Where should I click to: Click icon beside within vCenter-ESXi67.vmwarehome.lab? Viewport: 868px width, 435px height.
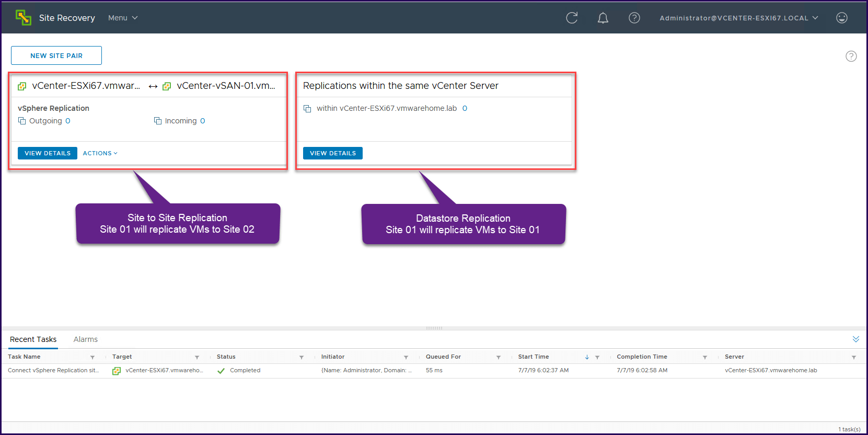pyautogui.click(x=307, y=108)
